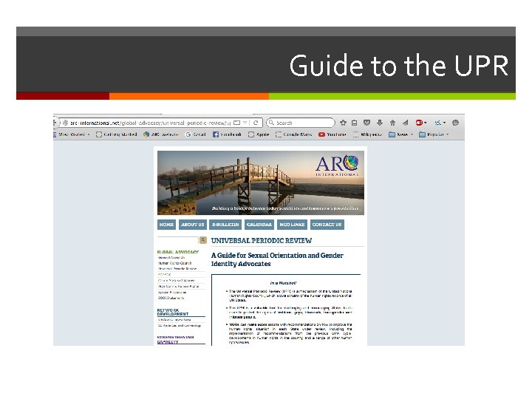The height and width of the screenshot is (399, 532).
Task: Click the blue extension icon left of chat
Action: click(x=438, y=123)
